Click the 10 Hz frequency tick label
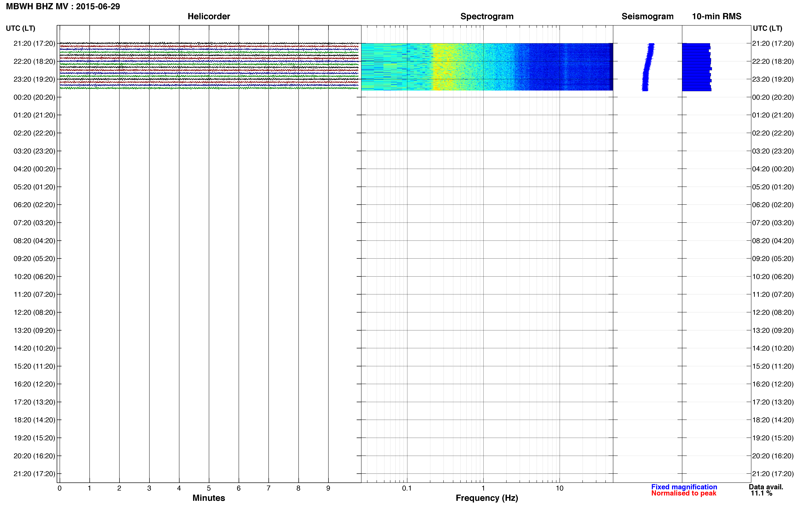Image resolution: width=812 pixels, height=508 pixels. (x=559, y=488)
